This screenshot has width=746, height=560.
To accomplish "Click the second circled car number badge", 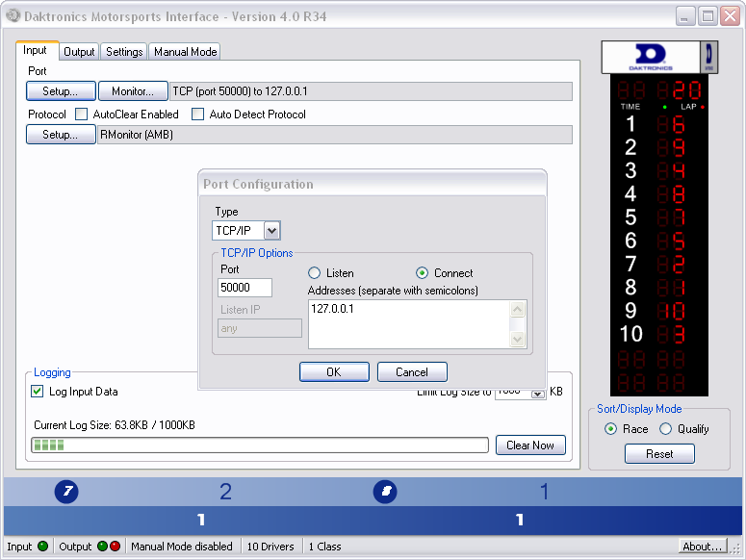I will tap(385, 493).
